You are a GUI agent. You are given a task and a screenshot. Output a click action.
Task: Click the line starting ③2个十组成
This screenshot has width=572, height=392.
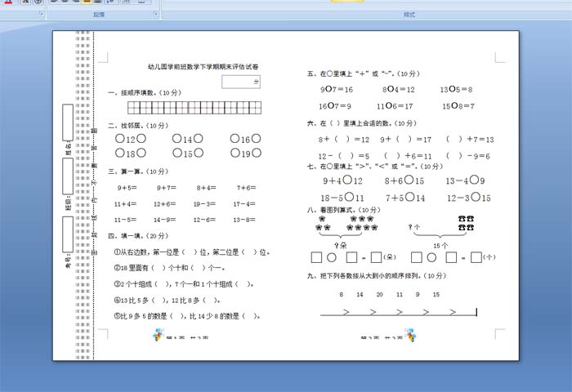pyautogui.click(x=184, y=284)
